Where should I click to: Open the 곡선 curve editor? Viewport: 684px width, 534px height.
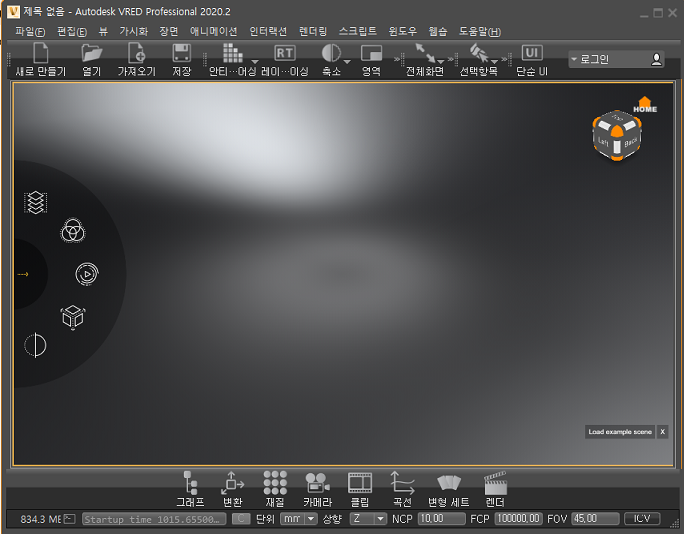[x=402, y=489]
